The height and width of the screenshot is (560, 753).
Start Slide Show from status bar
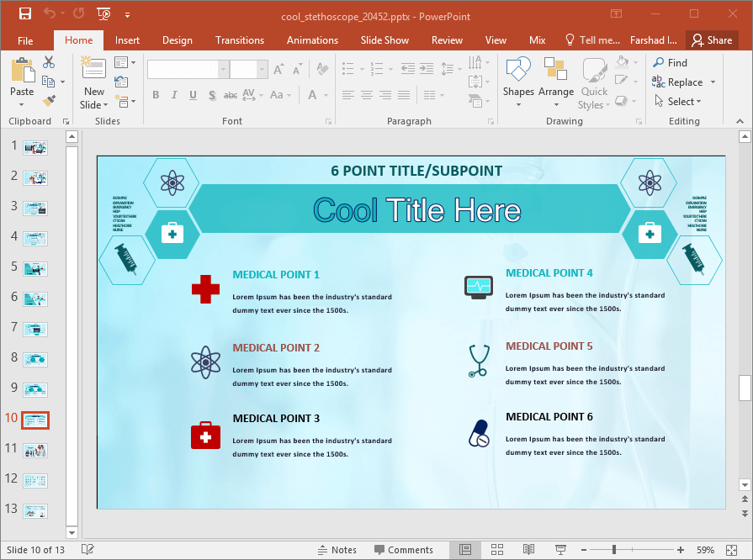[x=560, y=550]
